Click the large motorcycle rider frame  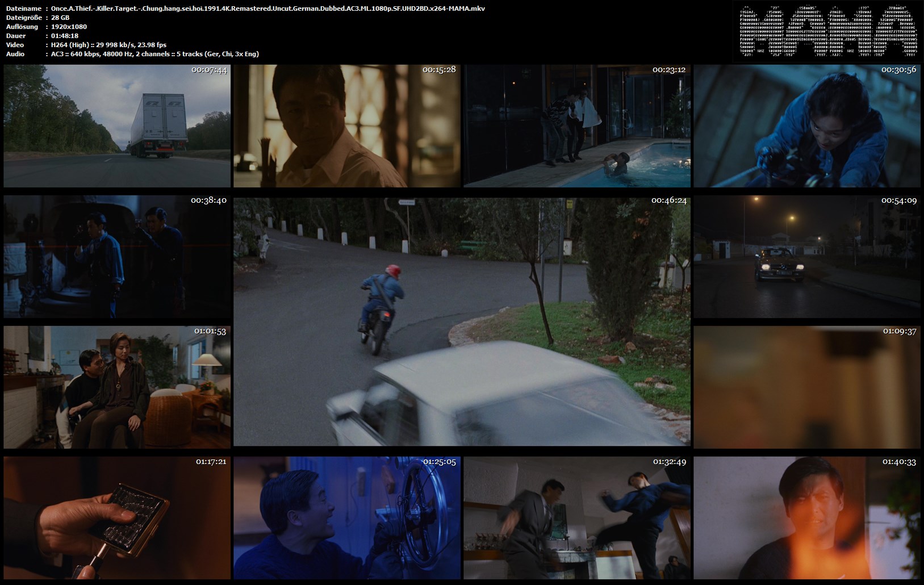462,322
